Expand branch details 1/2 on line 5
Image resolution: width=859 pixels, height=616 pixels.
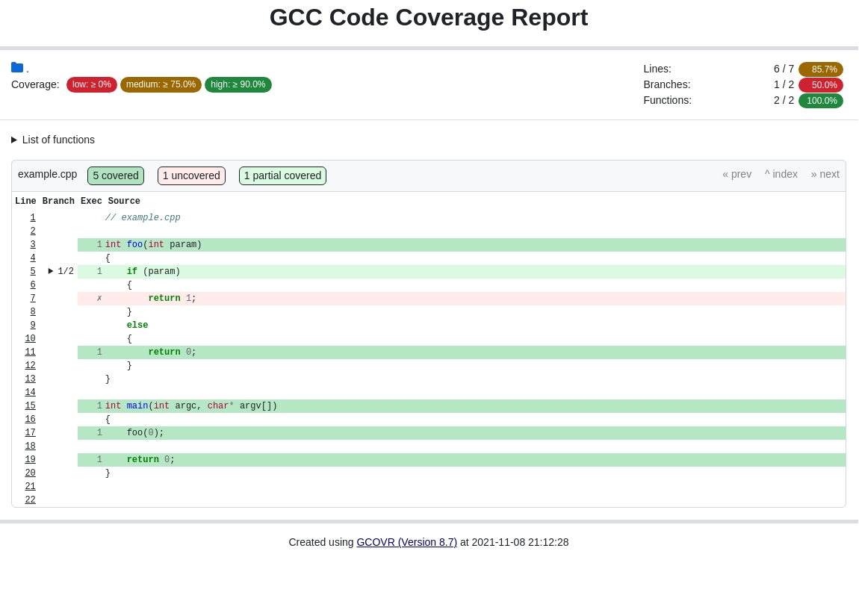click(x=61, y=271)
